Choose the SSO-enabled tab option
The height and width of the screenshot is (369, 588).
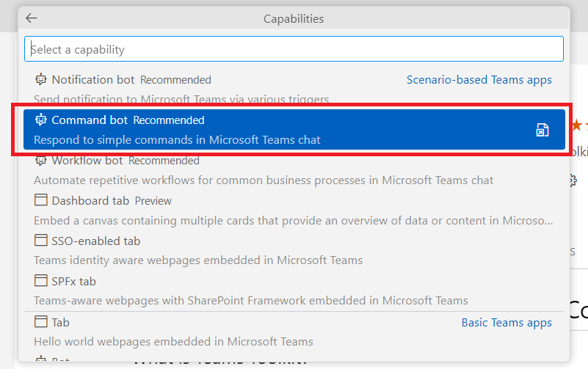[220, 251]
